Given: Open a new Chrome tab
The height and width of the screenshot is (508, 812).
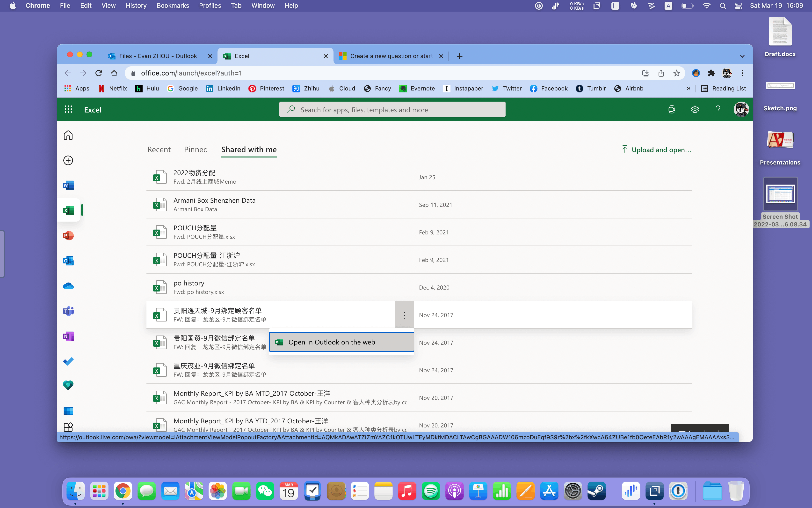Looking at the screenshot, I should tap(460, 56).
